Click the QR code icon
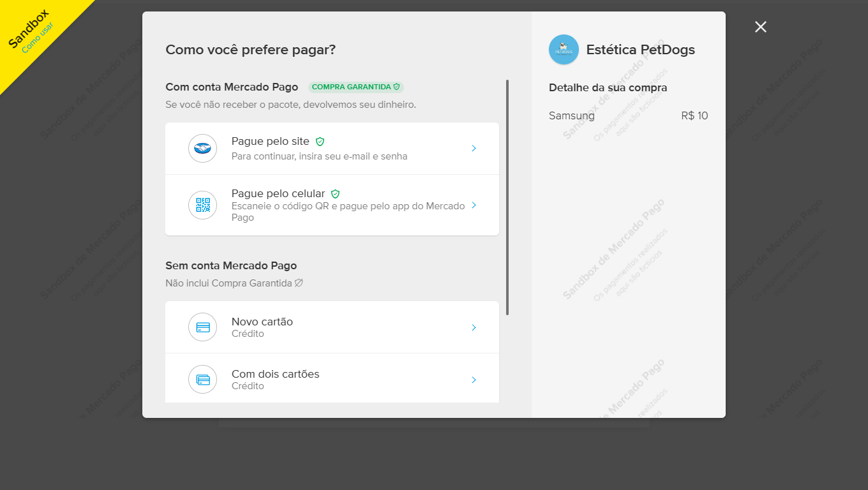Image resolution: width=868 pixels, height=490 pixels. (202, 205)
